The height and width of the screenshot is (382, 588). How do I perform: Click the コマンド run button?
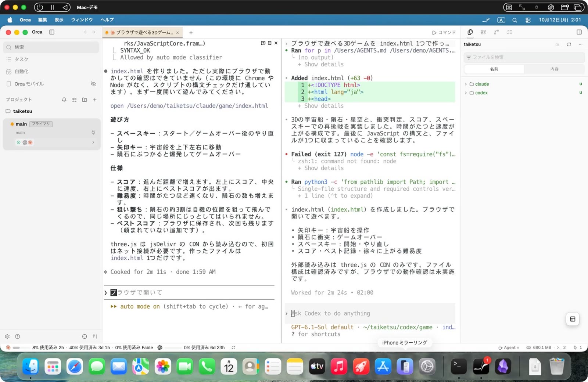coord(444,32)
